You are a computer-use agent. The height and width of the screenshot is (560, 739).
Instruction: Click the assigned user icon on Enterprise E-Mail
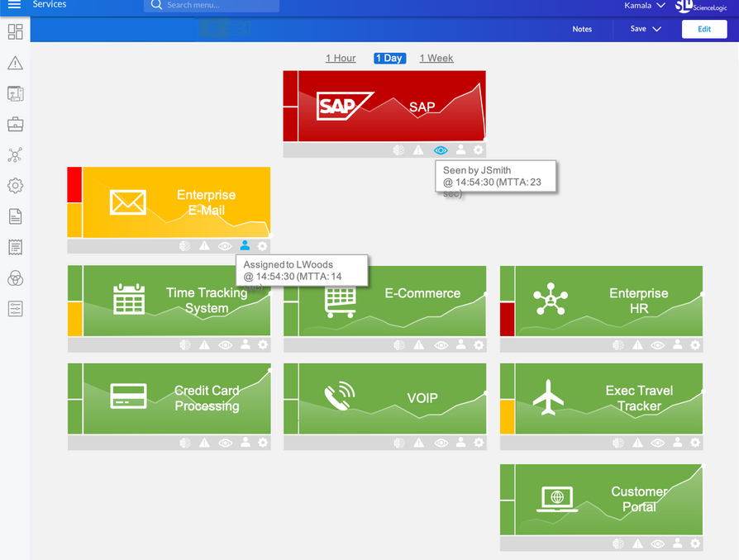click(x=245, y=246)
